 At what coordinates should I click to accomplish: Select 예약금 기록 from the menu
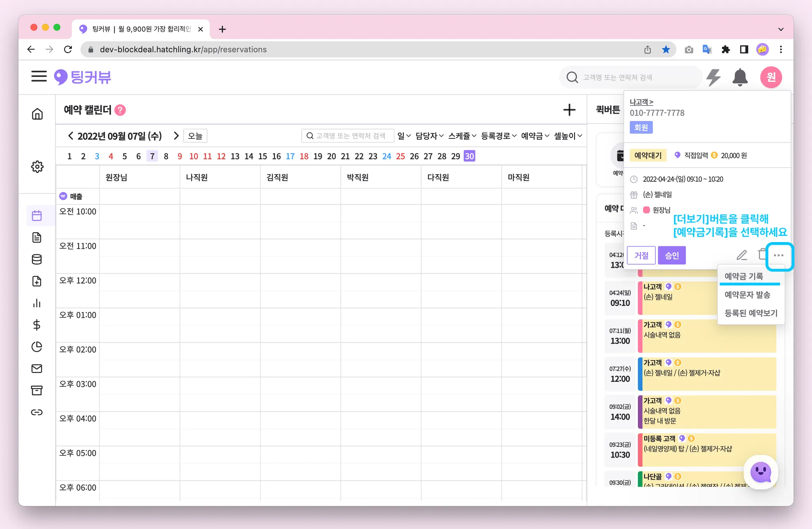744,277
